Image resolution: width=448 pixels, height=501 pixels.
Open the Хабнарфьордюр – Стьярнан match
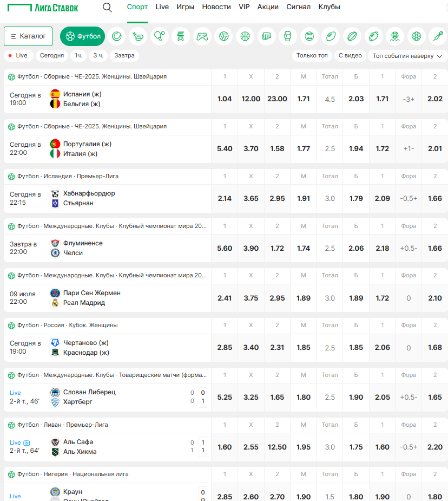coord(108,198)
